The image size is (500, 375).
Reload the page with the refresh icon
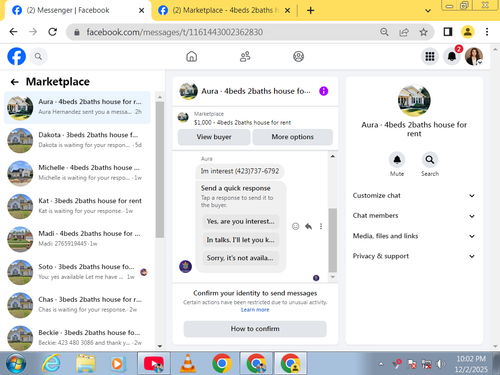(52, 32)
